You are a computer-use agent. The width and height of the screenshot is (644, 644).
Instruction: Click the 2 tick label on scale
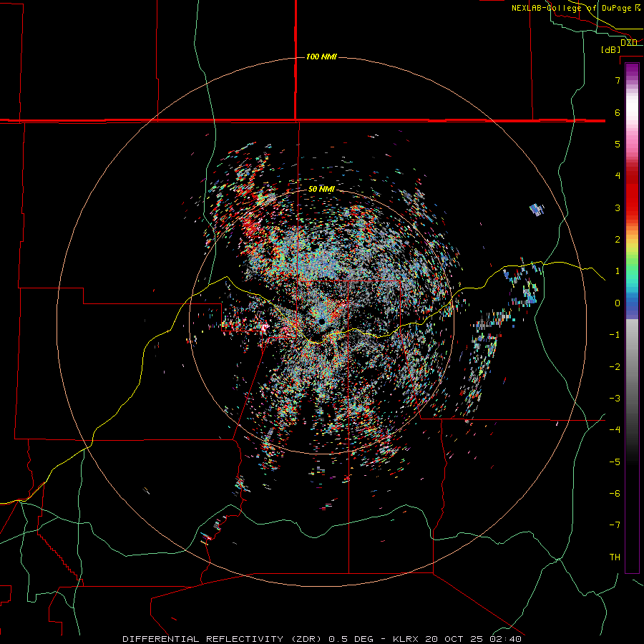[618, 240]
